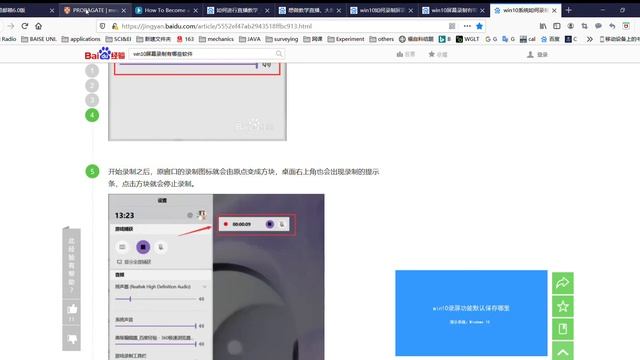Expand the BAISE UNI. bookmark folder

(x=39, y=39)
